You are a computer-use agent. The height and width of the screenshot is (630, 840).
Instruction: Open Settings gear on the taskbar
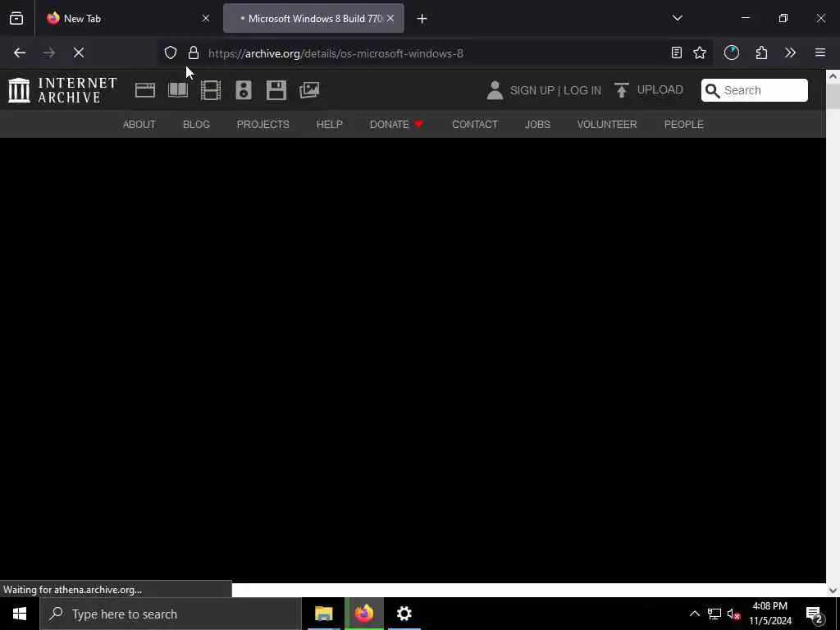pos(404,614)
